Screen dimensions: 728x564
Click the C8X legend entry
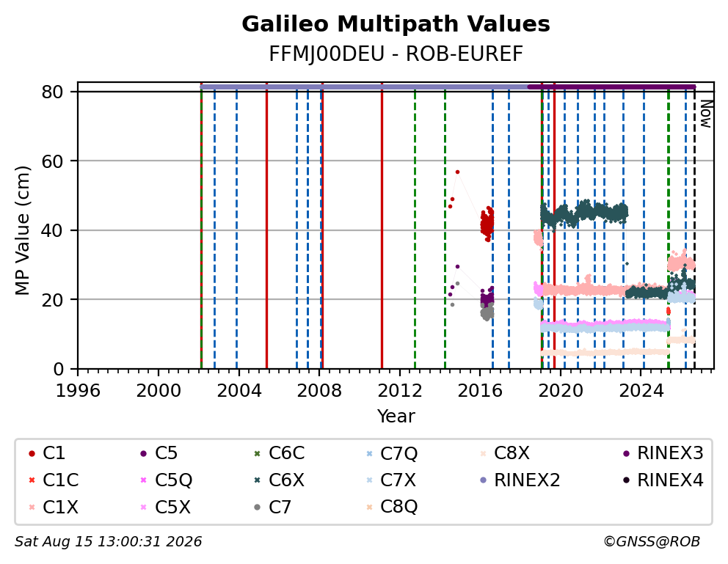(504, 453)
